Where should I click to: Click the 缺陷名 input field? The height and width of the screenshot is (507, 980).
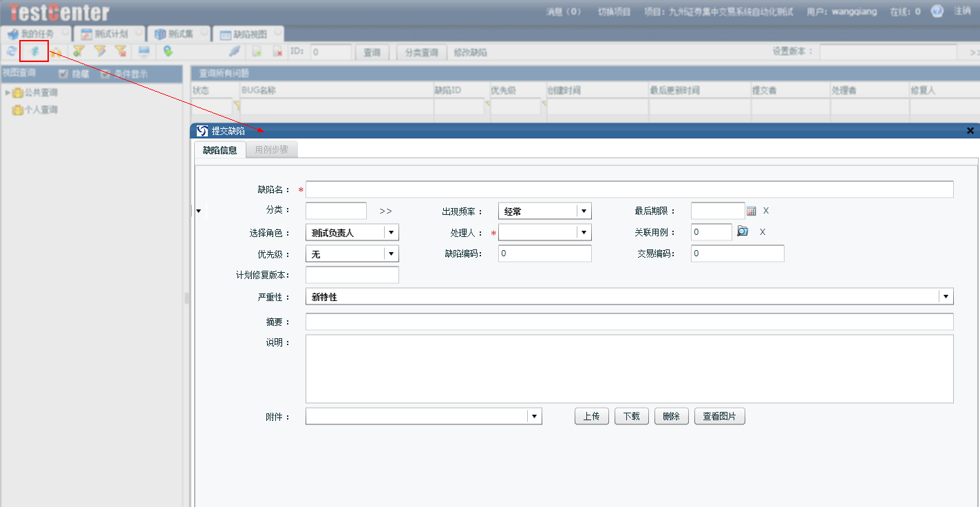pos(629,190)
